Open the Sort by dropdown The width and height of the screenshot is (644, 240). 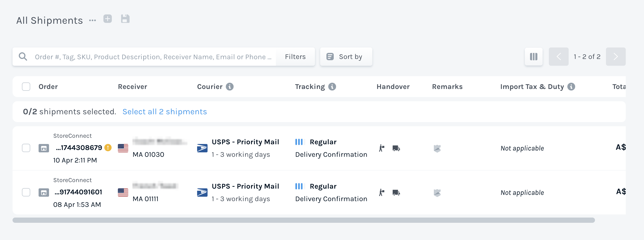click(346, 56)
